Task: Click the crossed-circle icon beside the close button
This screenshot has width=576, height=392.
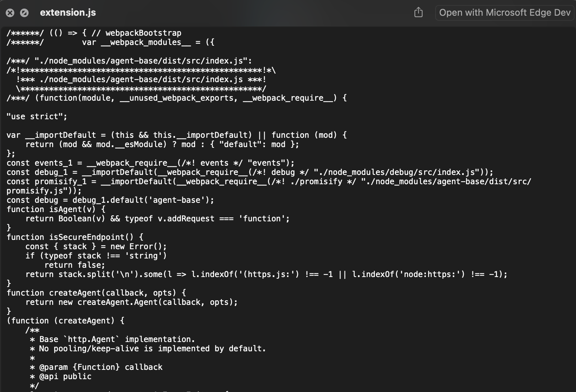Action: click(x=24, y=12)
